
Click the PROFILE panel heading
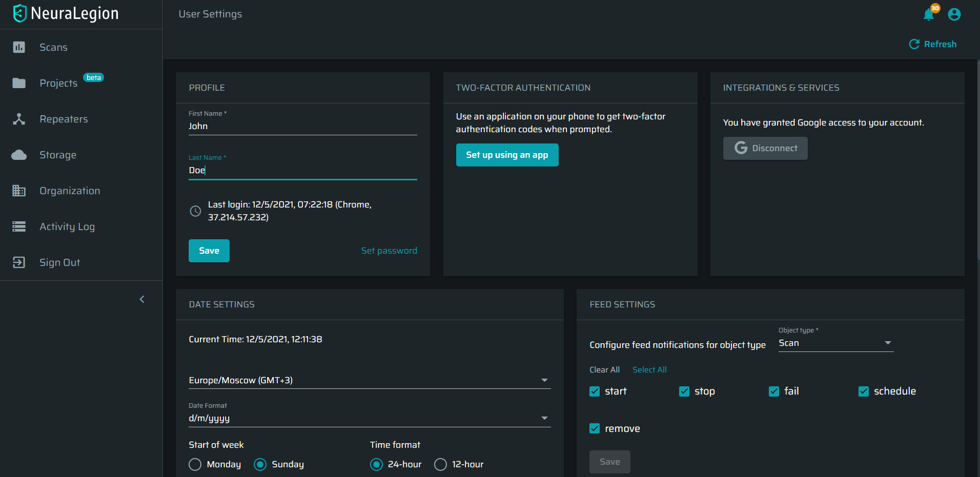[207, 88]
